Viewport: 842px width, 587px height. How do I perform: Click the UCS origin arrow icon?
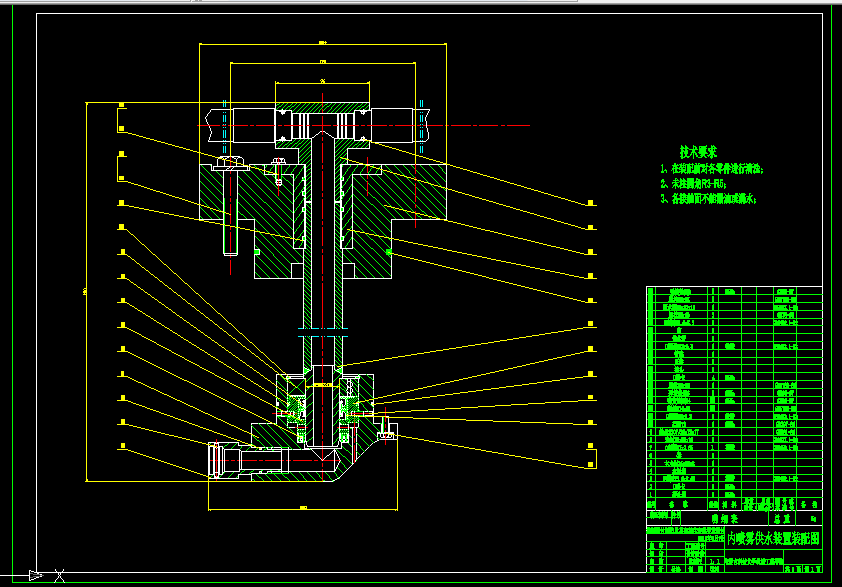35,576
